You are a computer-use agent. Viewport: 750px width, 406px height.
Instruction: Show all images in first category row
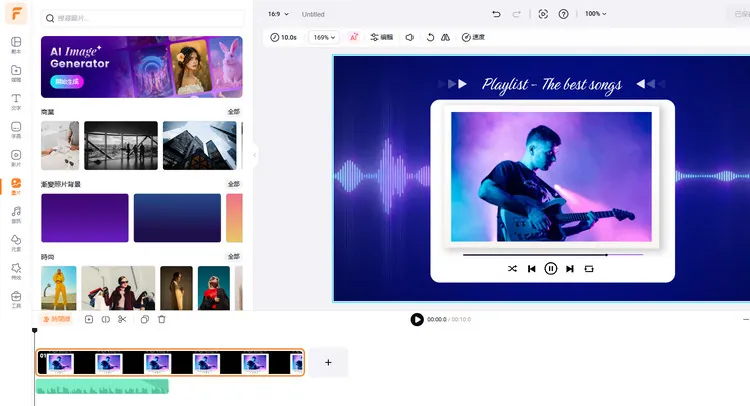pyautogui.click(x=234, y=112)
